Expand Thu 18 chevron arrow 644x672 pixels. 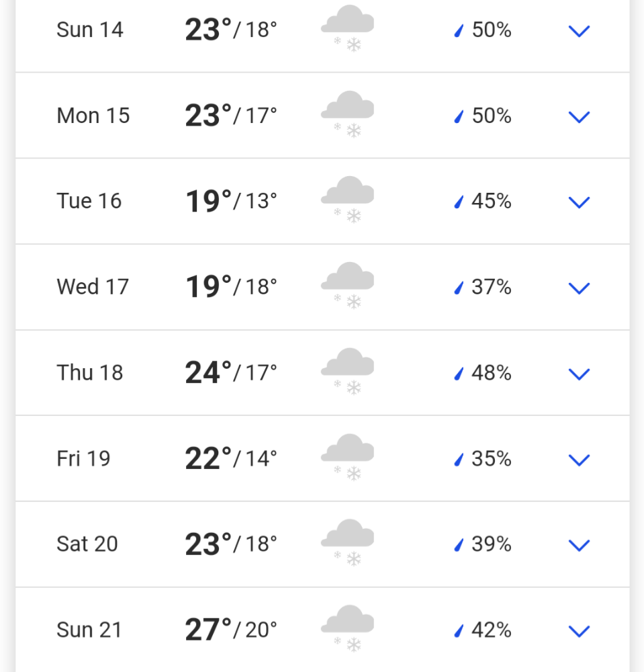pos(579,374)
